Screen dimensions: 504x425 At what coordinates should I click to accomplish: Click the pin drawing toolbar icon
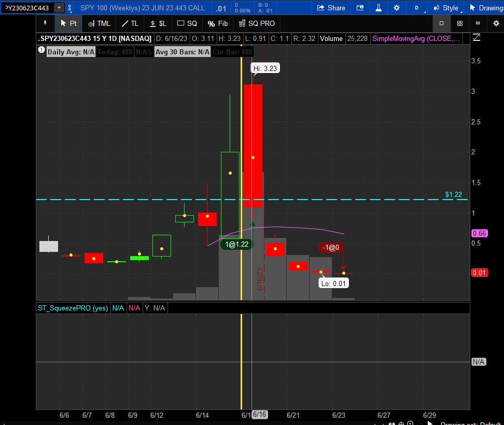click(45, 23)
